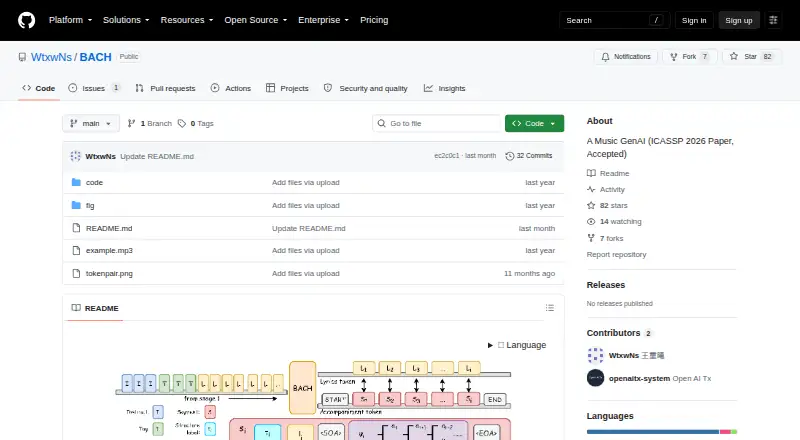800x440 pixels.
Task: Open the Actions tab
Action: pos(231,88)
